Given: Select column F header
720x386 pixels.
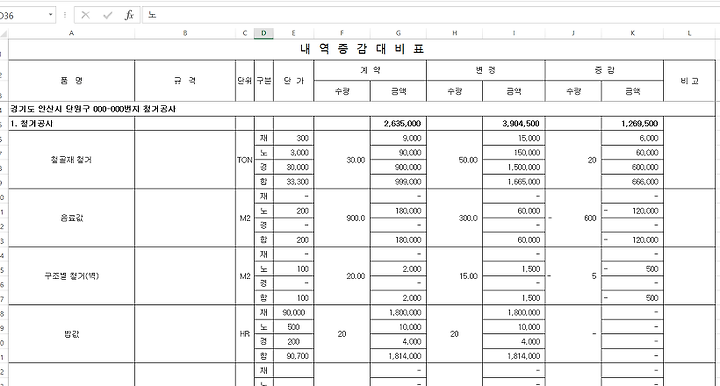Looking at the screenshot, I should (342, 33).
